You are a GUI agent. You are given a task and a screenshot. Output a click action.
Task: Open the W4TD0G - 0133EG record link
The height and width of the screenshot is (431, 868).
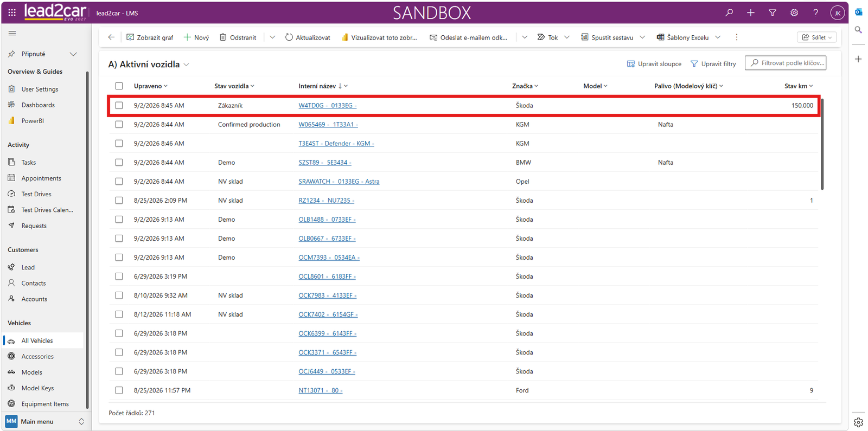[x=328, y=106]
